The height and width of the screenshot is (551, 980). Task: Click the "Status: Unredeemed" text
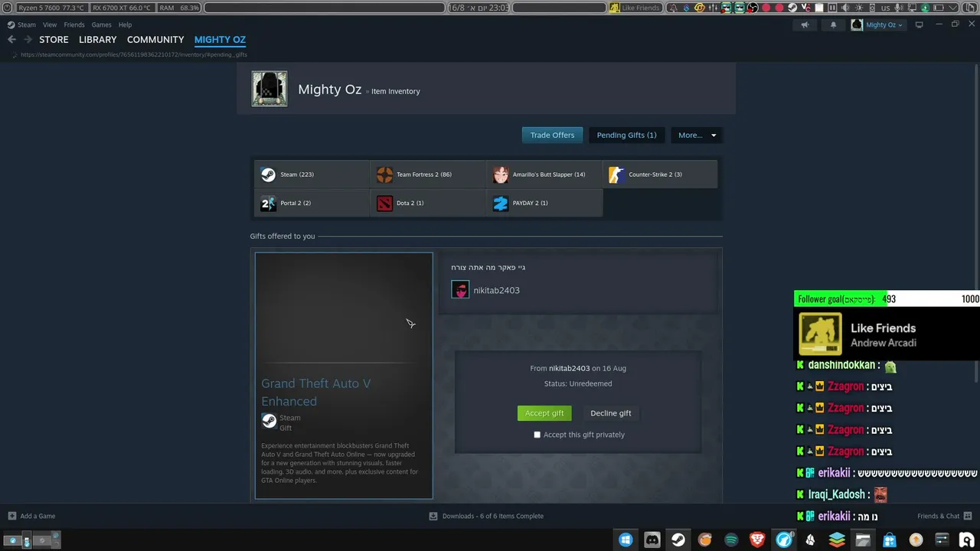click(x=578, y=383)
